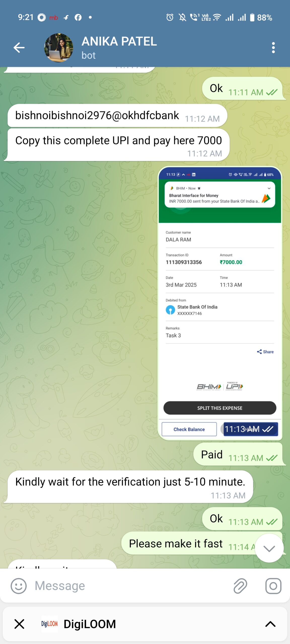290x644 pixels.
Task: Open the three-dot options menu
Action: 273,48
